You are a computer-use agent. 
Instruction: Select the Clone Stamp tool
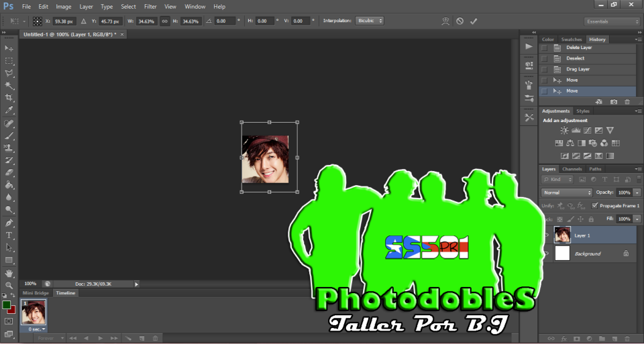(x=9, y=148)
